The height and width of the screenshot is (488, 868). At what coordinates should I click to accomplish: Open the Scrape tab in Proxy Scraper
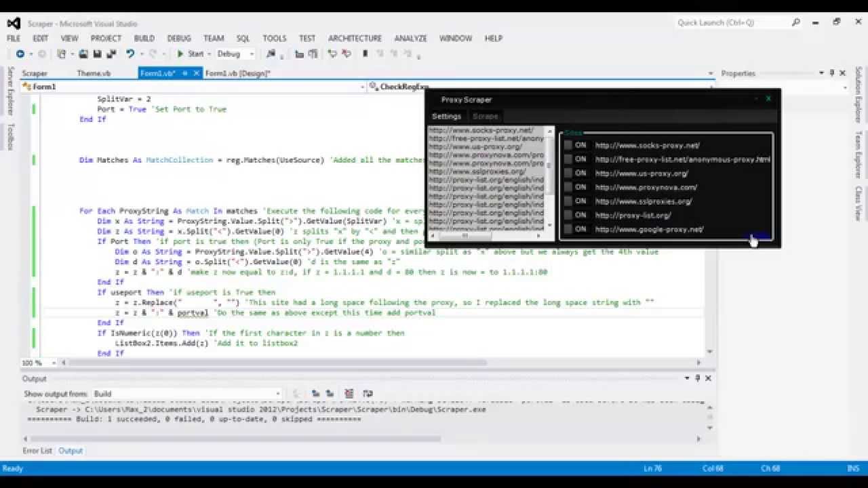pos(486,116)
